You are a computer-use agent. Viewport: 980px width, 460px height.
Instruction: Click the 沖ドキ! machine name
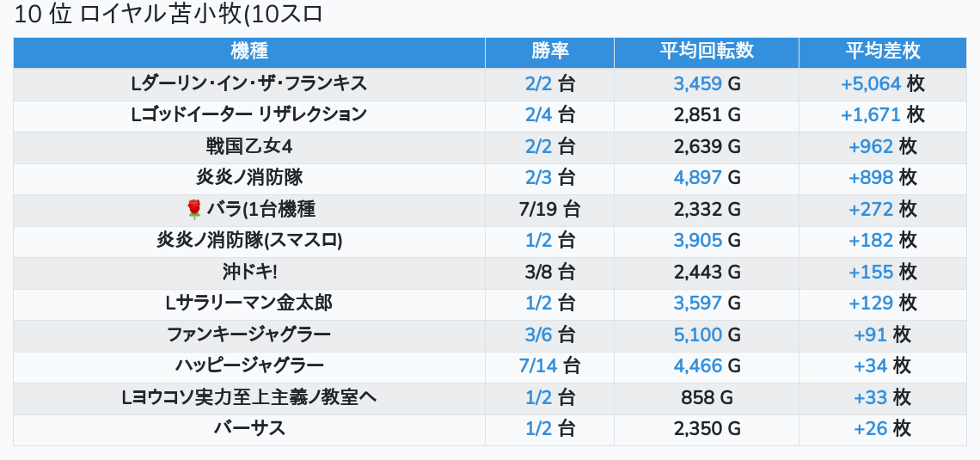(249, 272)
